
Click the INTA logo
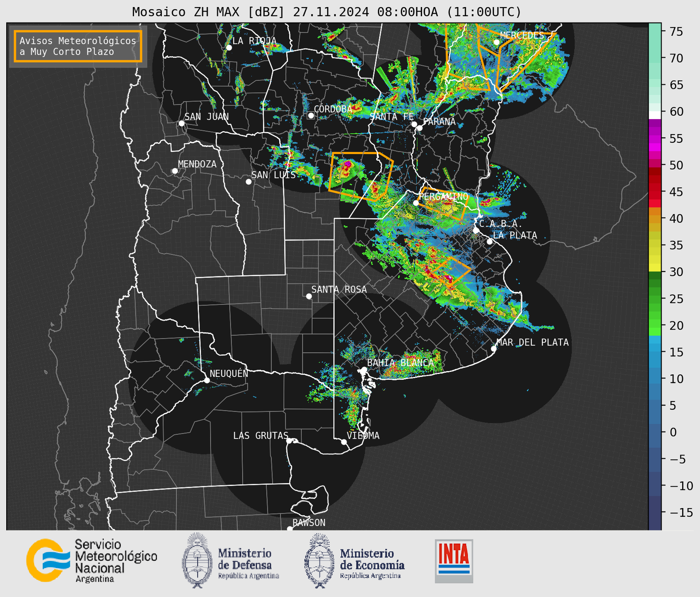(x=454, y=561)
